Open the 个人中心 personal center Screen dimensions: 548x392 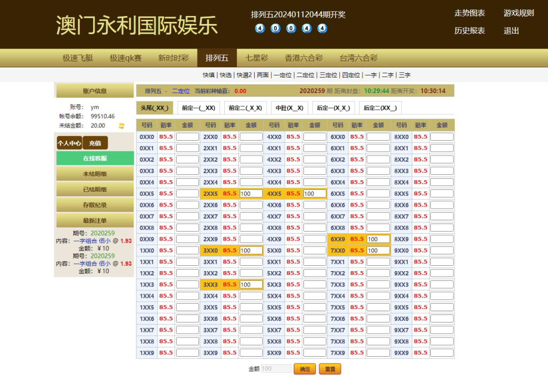68,143
